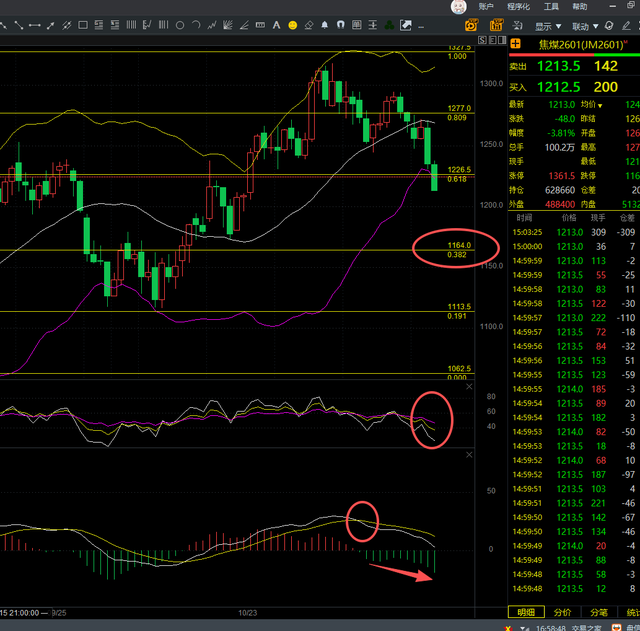Select the angle line tool

(x=244, y=25)
